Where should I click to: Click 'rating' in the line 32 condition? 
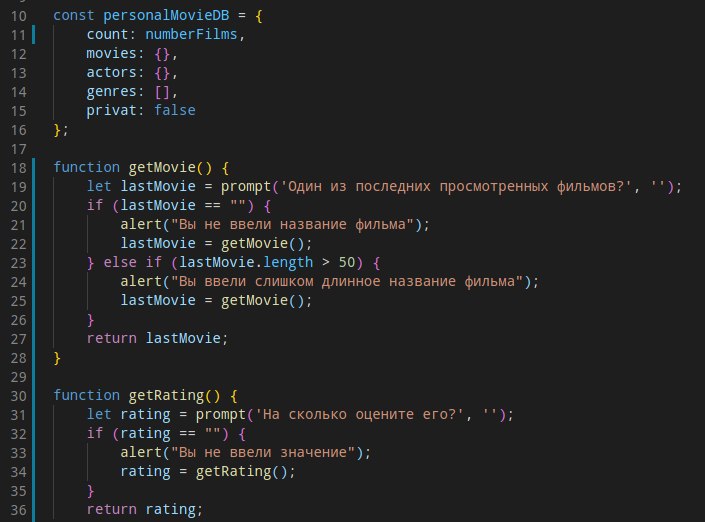tap(145, 433)
